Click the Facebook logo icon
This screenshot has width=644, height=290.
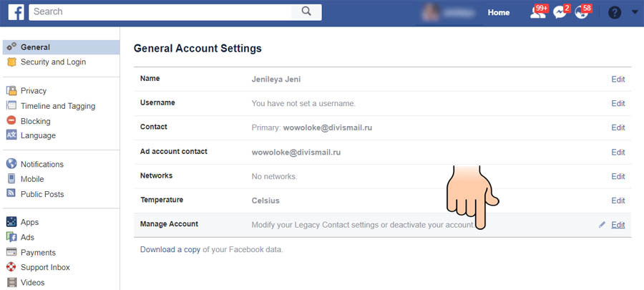(16, 12)
